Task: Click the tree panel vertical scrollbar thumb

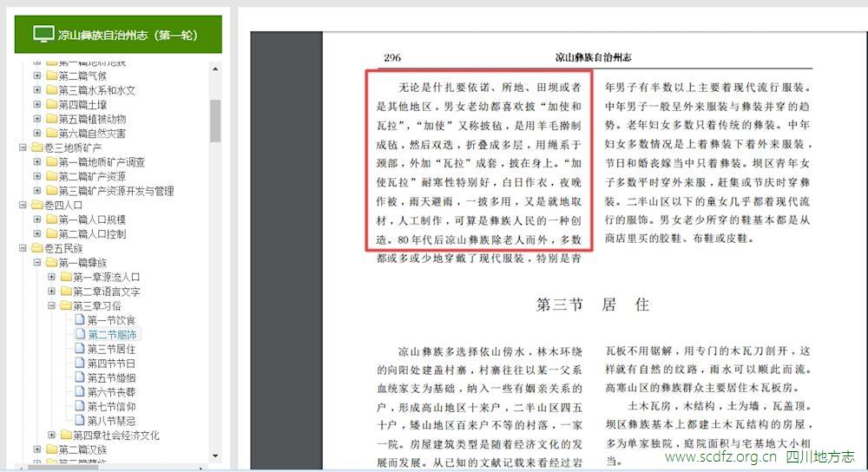Action: pyautogui.click(x=215, y=121)
